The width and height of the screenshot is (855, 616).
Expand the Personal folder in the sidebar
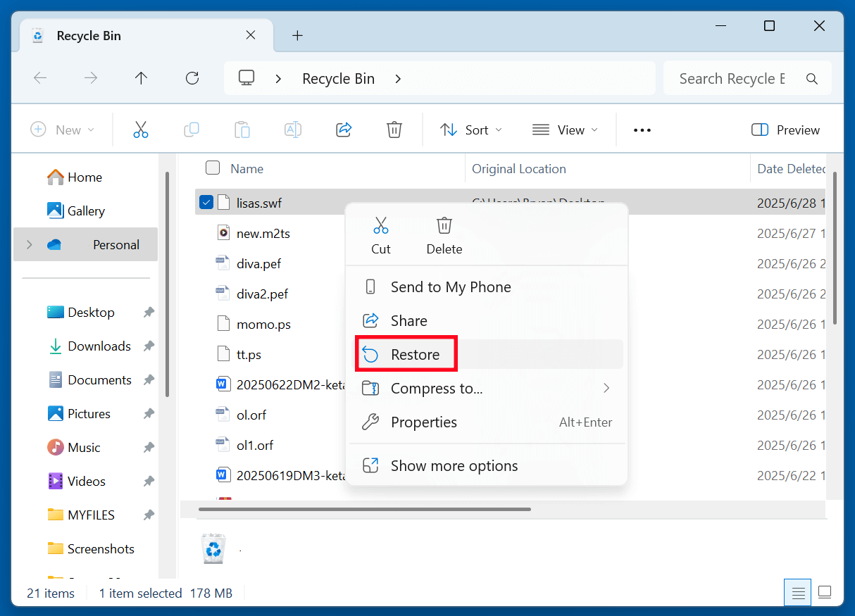(29, 244)
